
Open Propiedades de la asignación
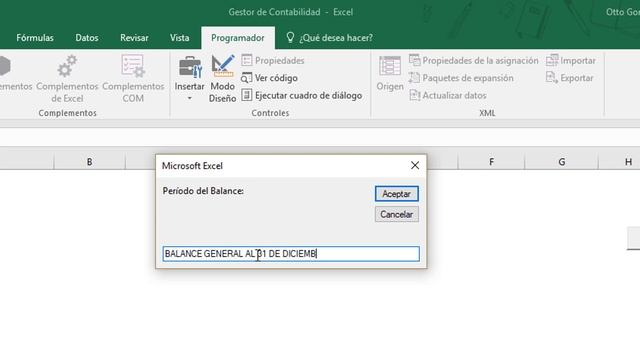(x=473, y=60)
